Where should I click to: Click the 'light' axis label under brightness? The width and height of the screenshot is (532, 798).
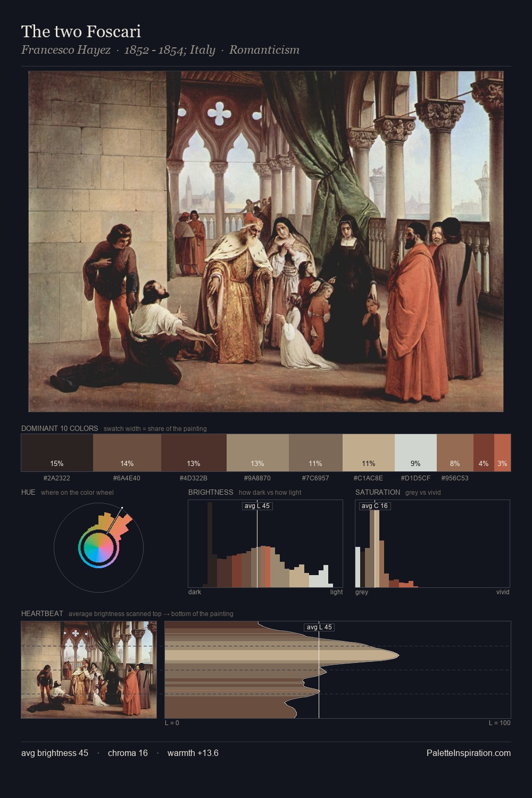pos(337,592)
